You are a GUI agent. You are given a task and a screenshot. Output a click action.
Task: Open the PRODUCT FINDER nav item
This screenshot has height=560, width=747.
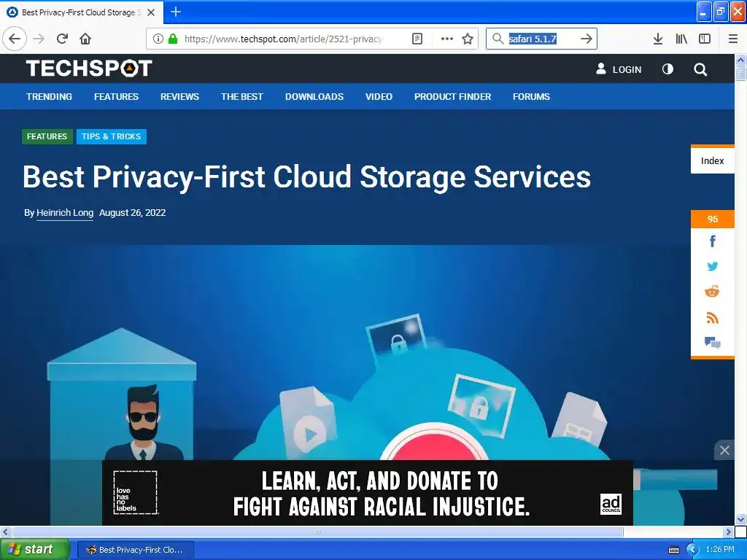pyautogui.click(x=452, y=97)
